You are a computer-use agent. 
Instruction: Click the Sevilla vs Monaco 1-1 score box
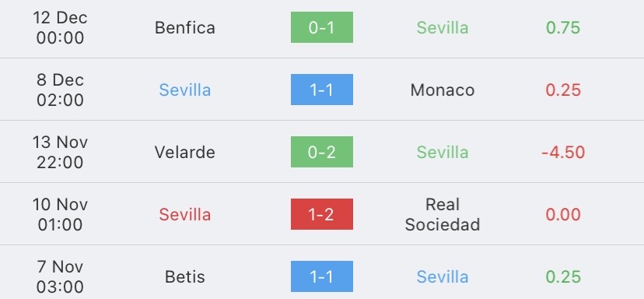tap(321, 90)
